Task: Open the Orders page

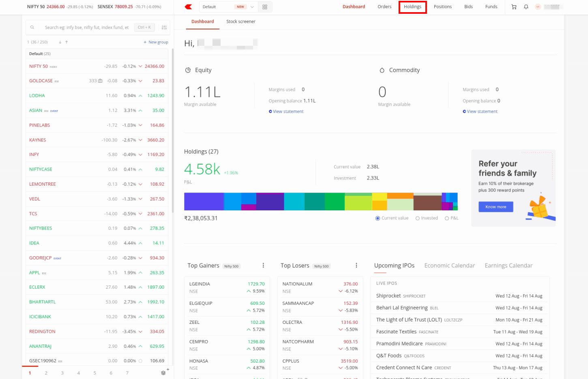Action: pos(384,7)
